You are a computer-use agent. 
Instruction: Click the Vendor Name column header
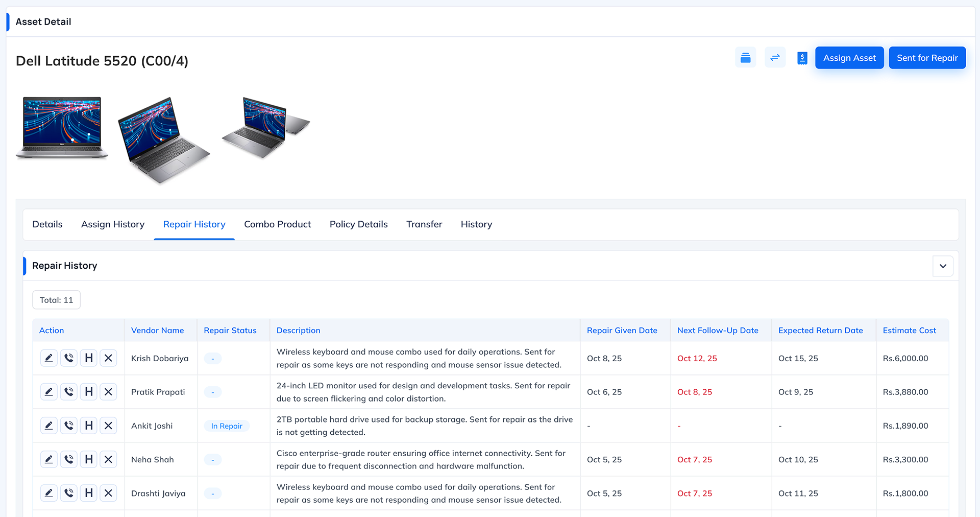tap(157, 331)
